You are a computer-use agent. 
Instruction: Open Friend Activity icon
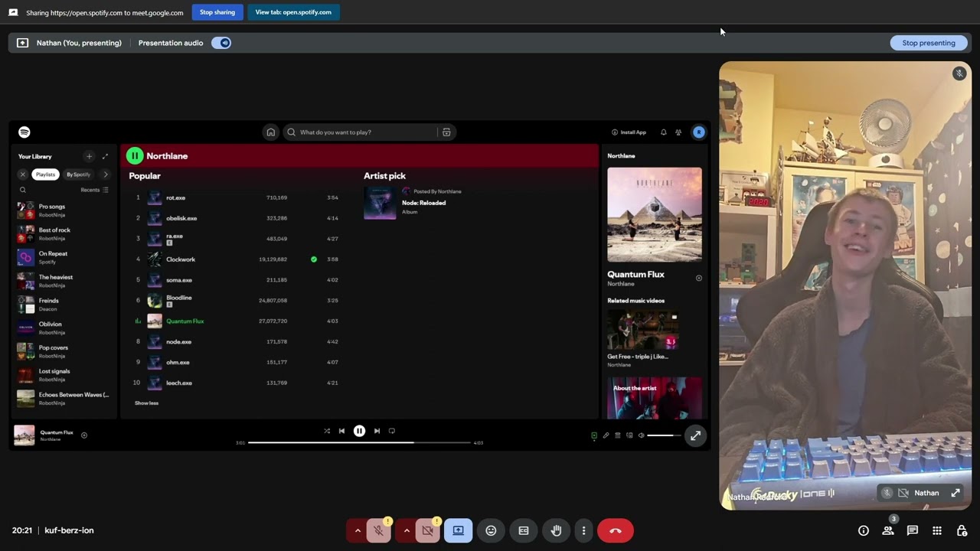click(678, 132)
